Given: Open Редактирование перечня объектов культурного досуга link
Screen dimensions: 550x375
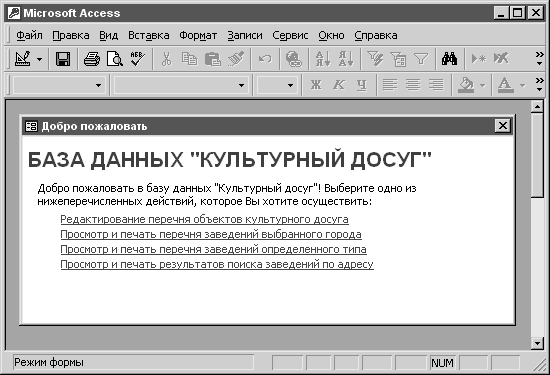Looking at the screenshot, I should click(204, 219).
